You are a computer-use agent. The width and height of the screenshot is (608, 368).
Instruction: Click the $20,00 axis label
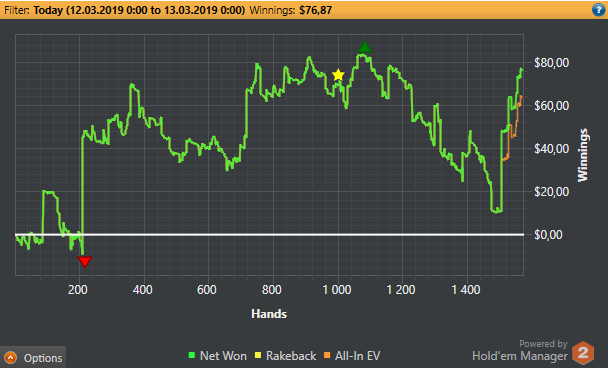551,192
